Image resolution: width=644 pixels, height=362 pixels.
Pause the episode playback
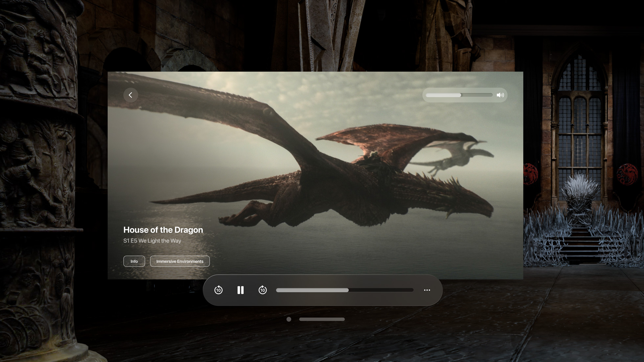[241, 290]
